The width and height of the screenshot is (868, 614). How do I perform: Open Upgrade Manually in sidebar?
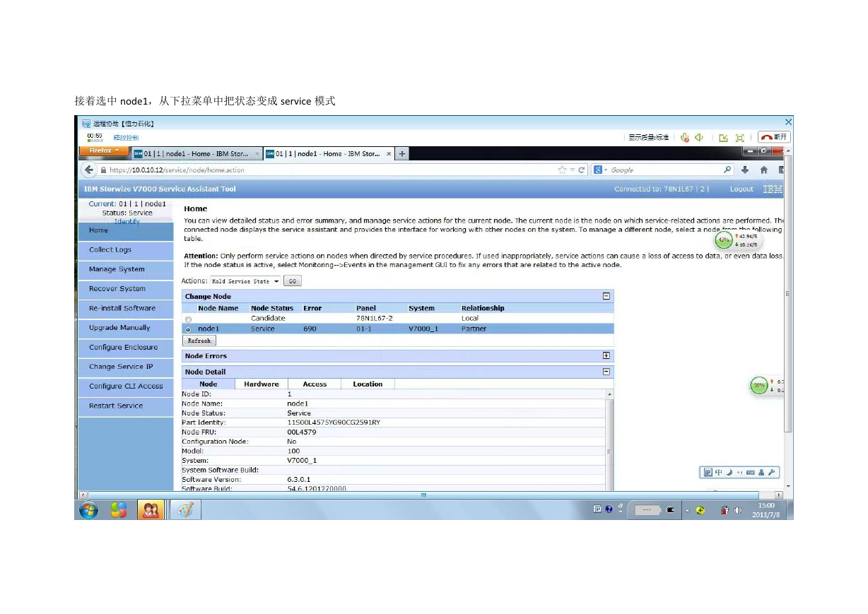126,328
